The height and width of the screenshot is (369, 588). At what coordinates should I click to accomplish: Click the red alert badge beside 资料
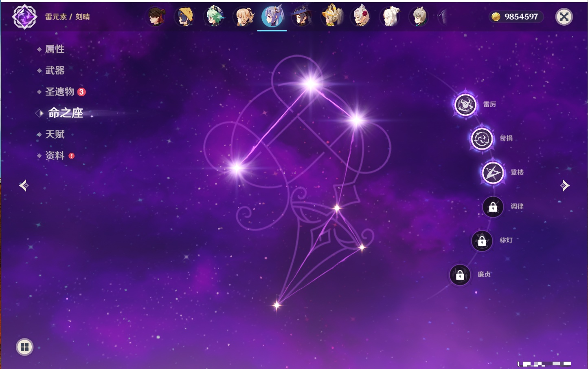coord(72,156)
